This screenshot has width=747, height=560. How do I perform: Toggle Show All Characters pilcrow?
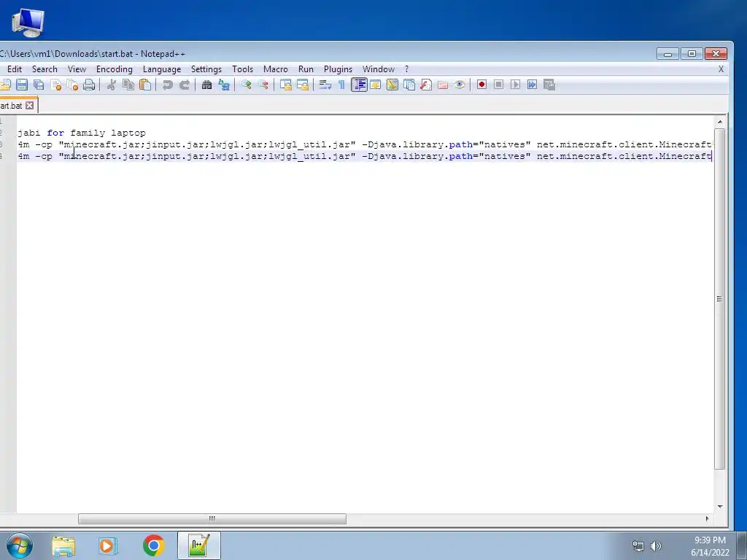(x=341, y=85)
